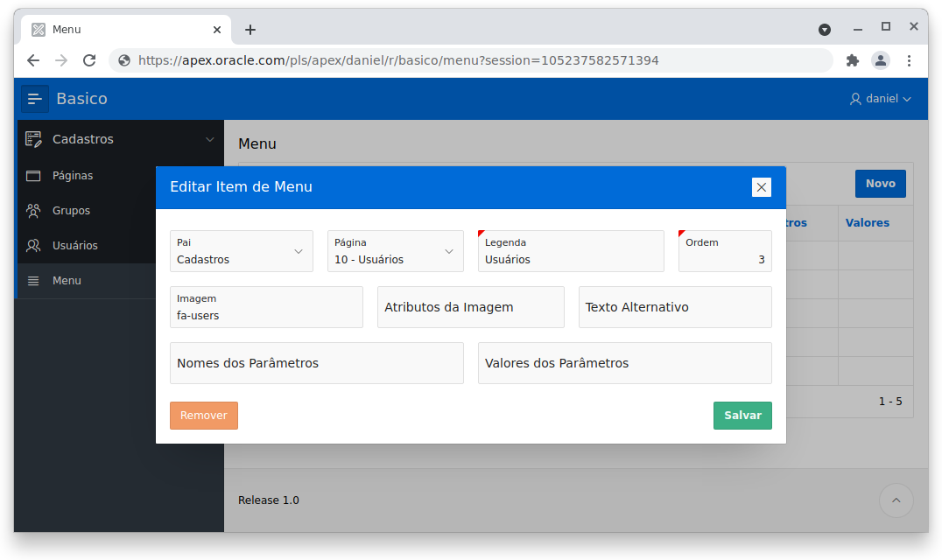
Task: Click the Remover button
Action: coord(203,416)
